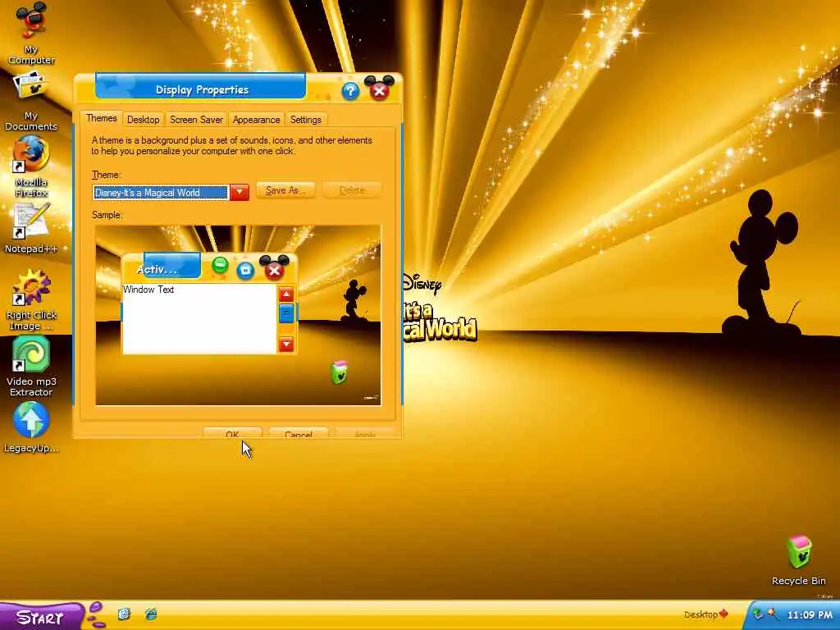The image size is (840, 630).
Task: Click the Cancel button
Action: (x=299, y=433)
